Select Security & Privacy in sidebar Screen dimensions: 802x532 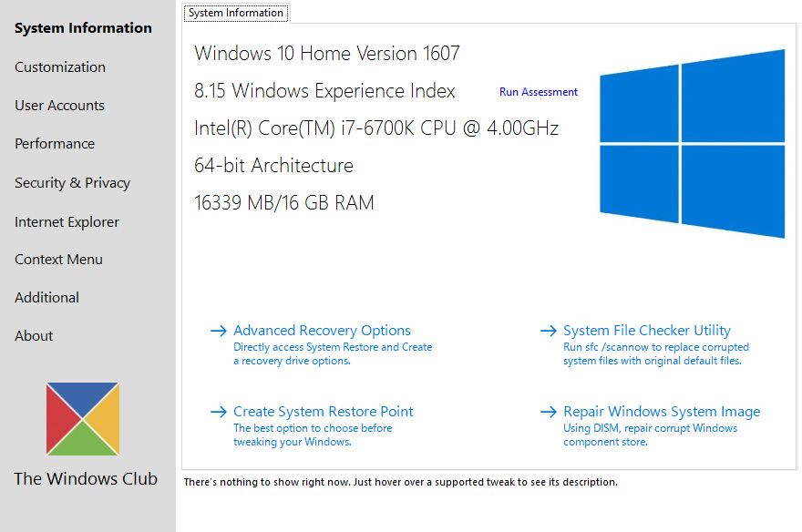72,182
